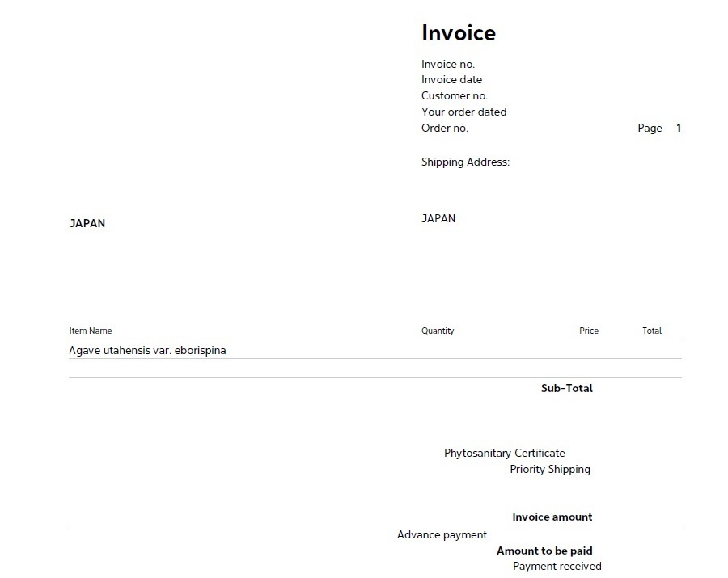Select the 'Order no.' label
This screenshot has height=578, width=728.
tap(445, 128)
